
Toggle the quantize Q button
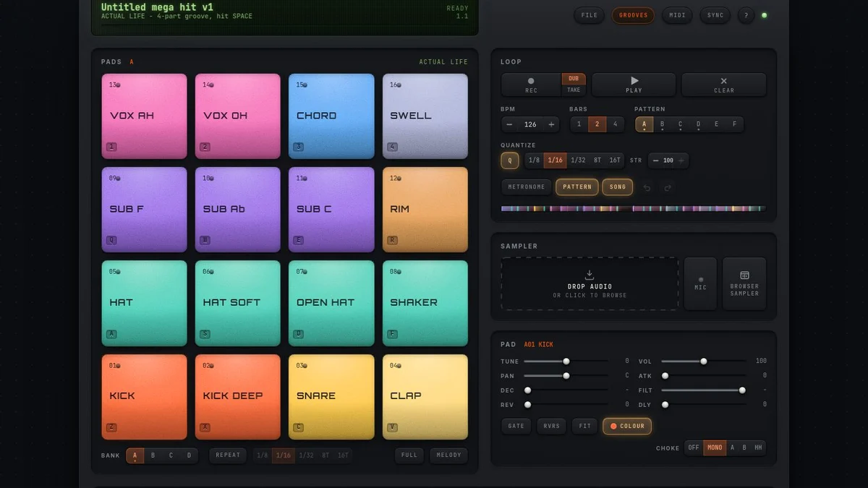[509, 160]
